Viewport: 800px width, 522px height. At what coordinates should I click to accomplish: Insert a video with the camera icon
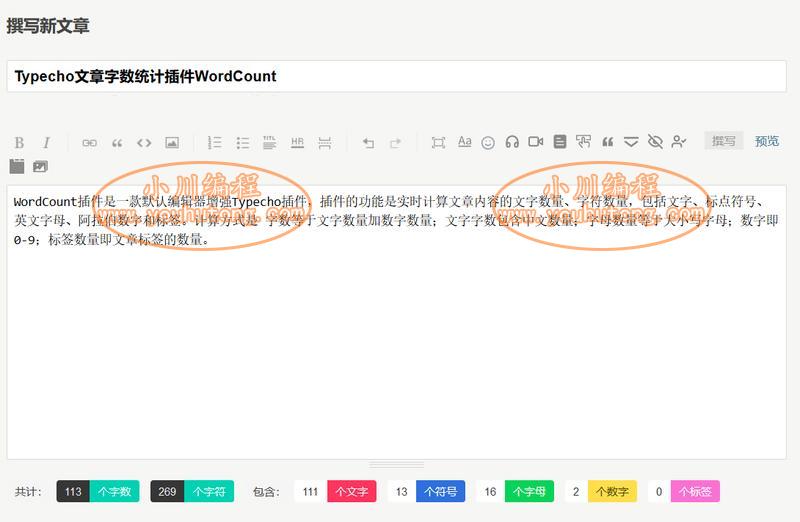point(535,141)
